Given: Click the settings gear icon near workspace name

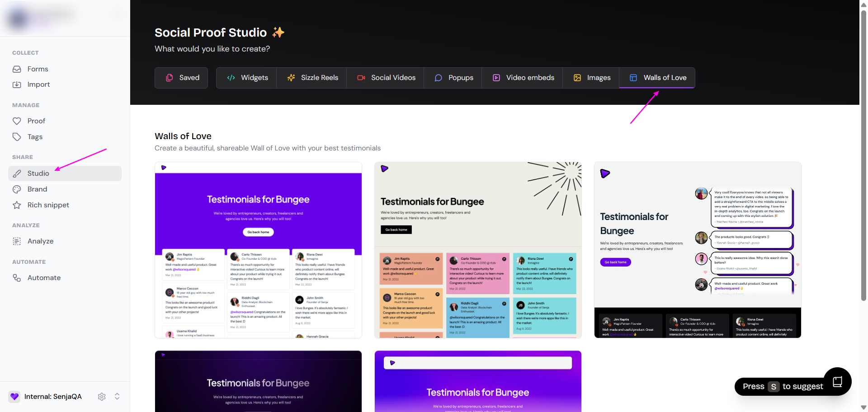Looking at the screenshot, I should 102,397.
